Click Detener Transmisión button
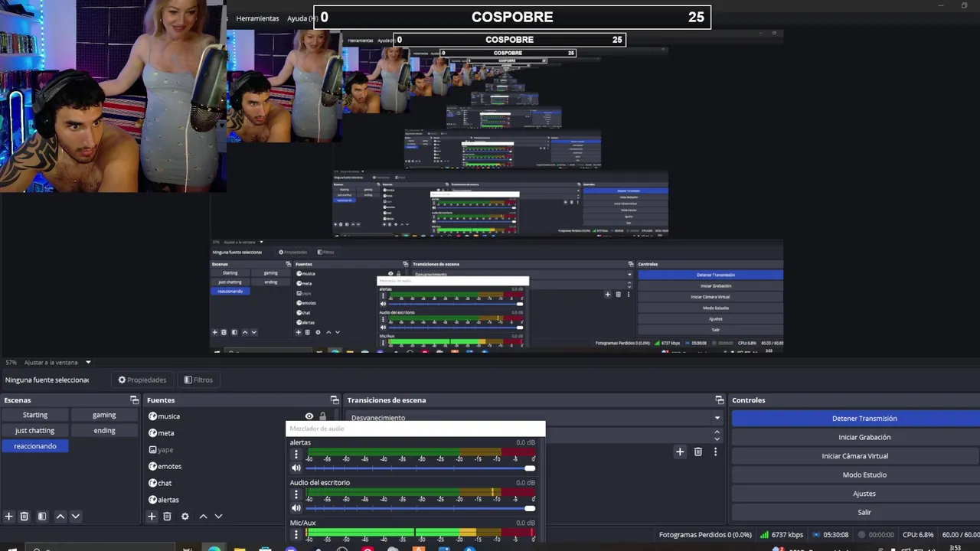980x551 pixels. [x=856, y=419]
